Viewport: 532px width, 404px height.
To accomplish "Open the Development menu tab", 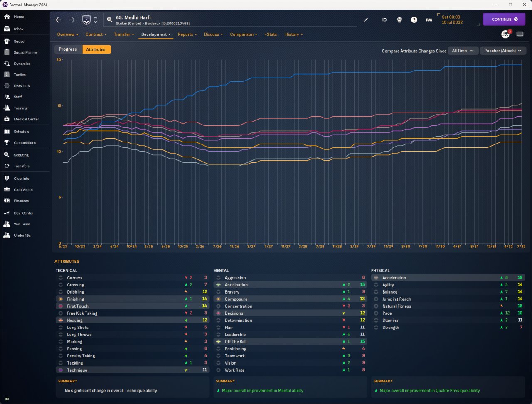I will [156, 34].
